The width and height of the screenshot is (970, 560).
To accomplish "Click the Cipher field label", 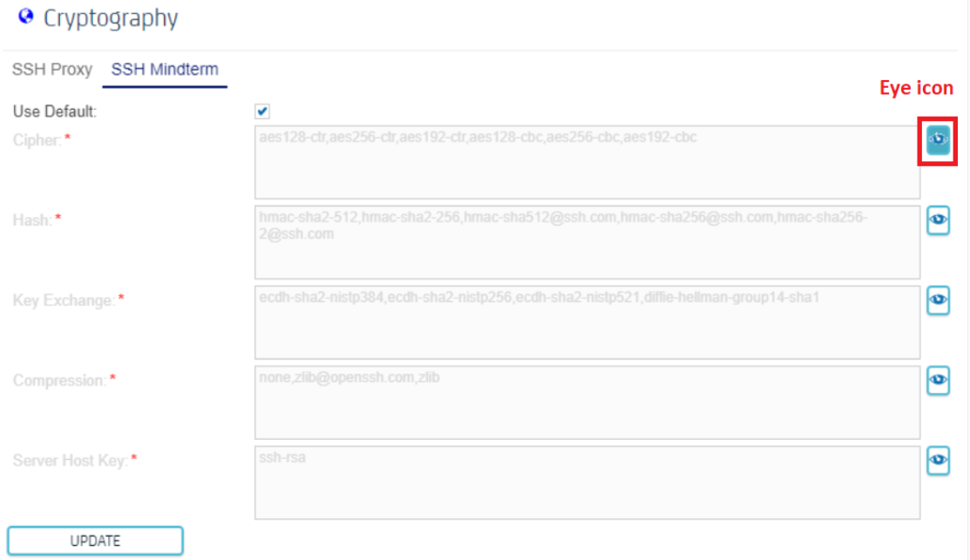I will coord(37,140).
